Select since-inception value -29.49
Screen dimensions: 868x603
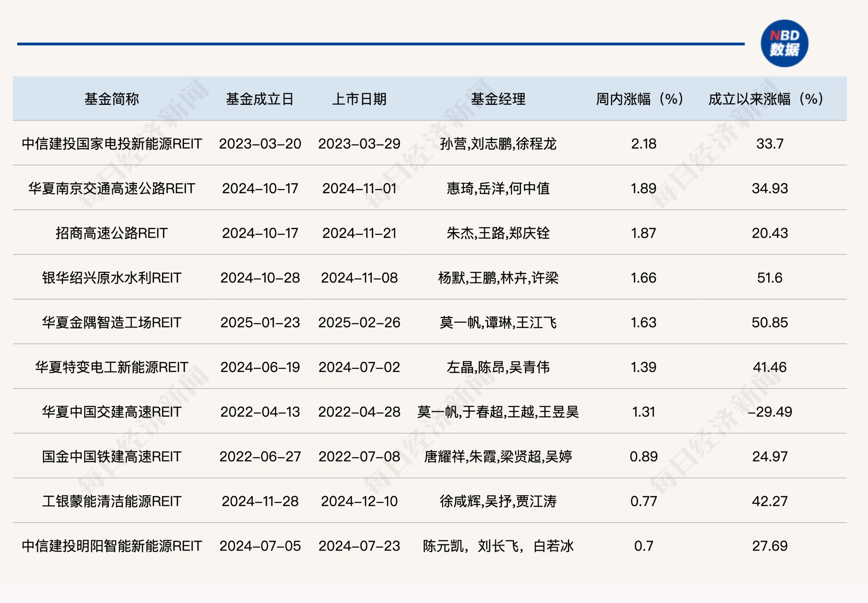click(770, 412)
